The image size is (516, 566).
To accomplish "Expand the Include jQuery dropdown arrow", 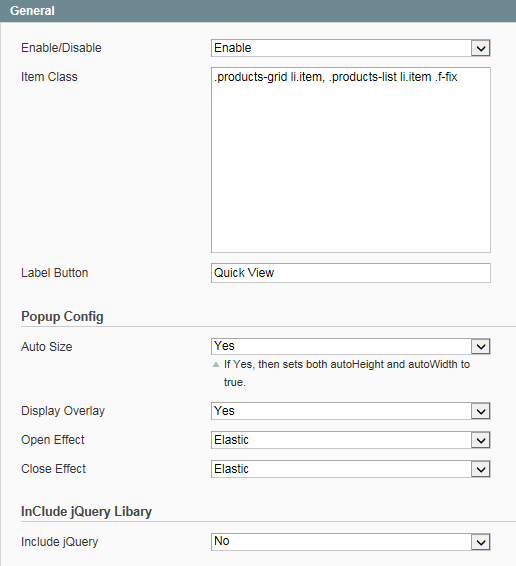I will pos(481,542).
